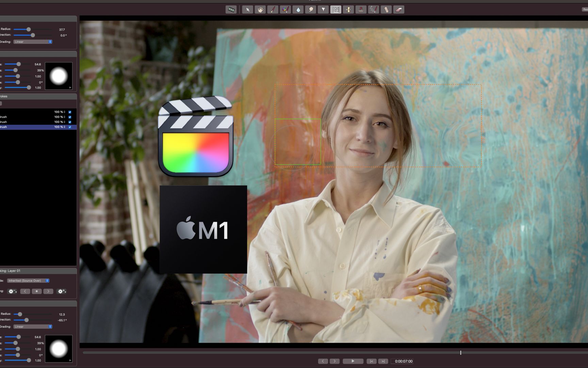The width and height of the screenshot is (588, 368).
Task: Click the stop tracking square button
Action: (37, 291)
